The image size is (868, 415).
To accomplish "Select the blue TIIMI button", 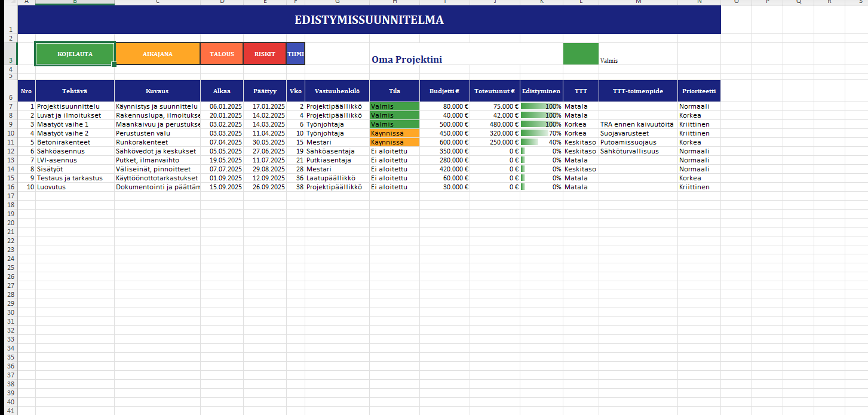I will click(x=296, y=54).
